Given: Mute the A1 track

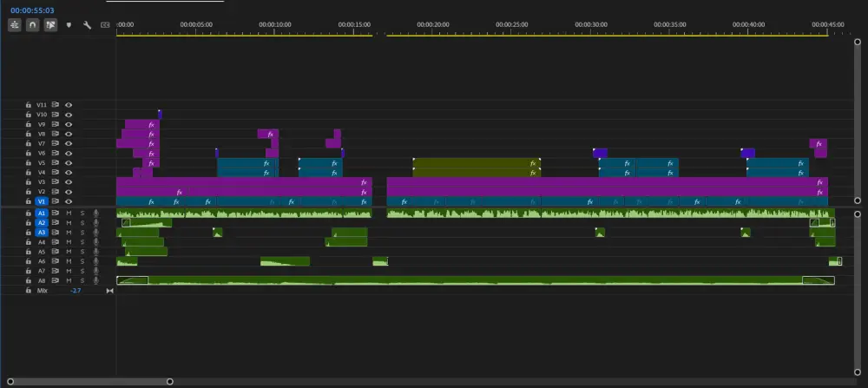Looking at the screenshot, I should [69, 213].
